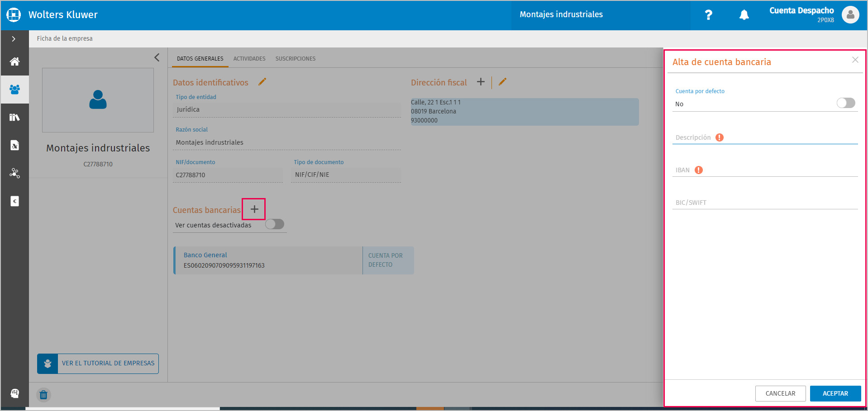The image size is (868, 411).
Task: Open the network nodes icon in sidebar
Action: (14, 173)
